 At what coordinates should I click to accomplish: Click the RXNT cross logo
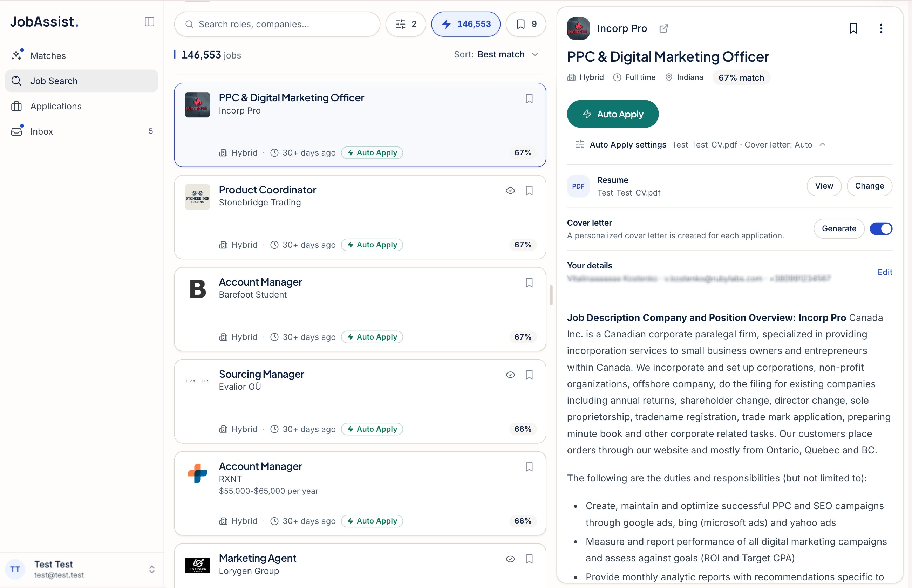click(x=197, y=473)
